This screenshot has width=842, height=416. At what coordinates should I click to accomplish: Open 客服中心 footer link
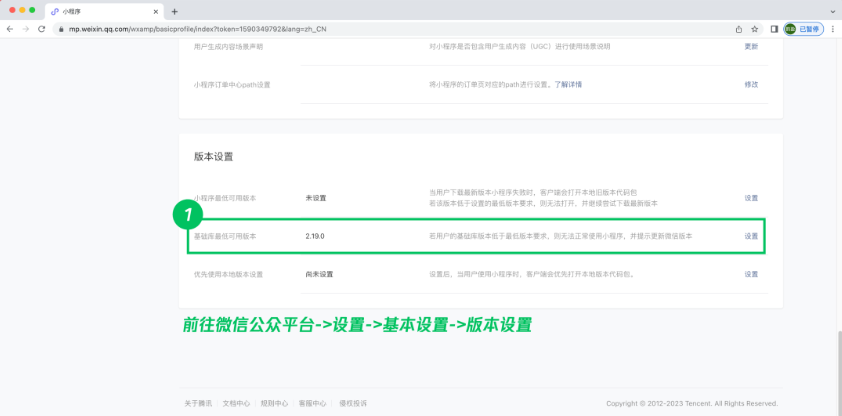tap(313, 403)
